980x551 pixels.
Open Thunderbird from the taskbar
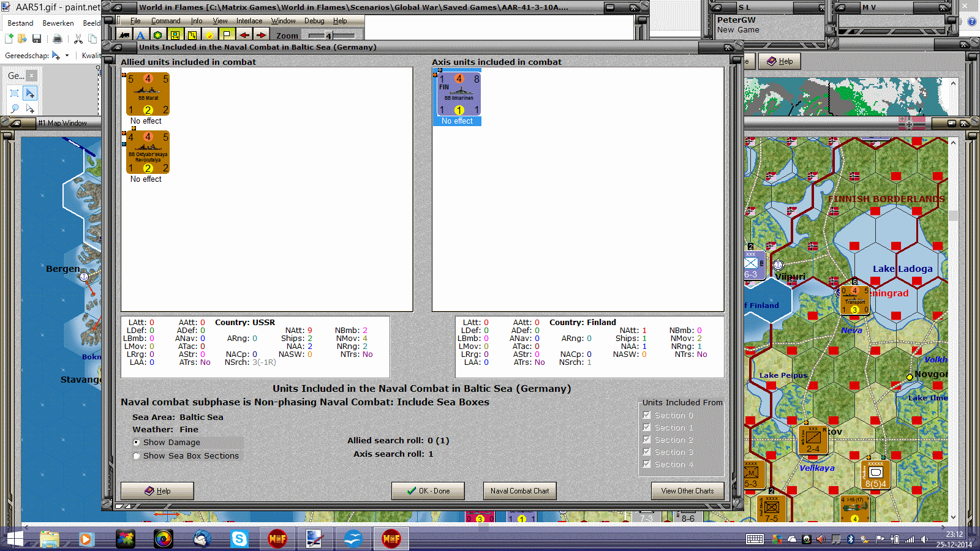[202, 539]
